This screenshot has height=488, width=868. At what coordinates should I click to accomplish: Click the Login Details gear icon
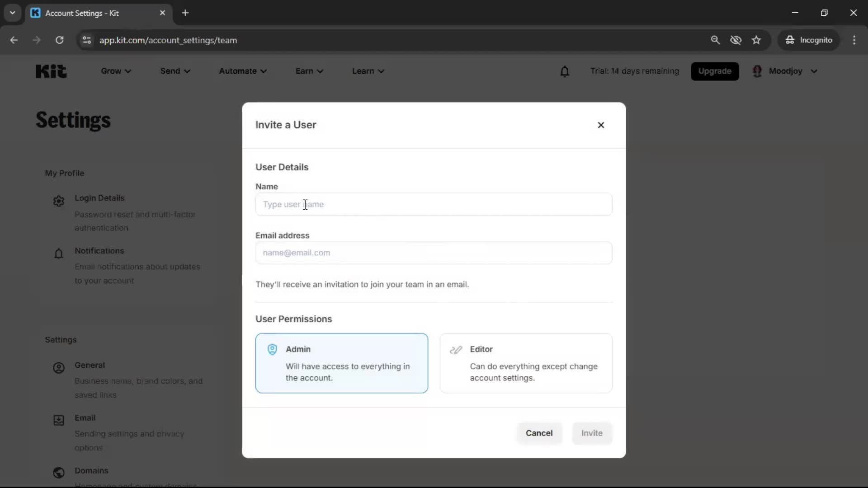pos(58,201)
